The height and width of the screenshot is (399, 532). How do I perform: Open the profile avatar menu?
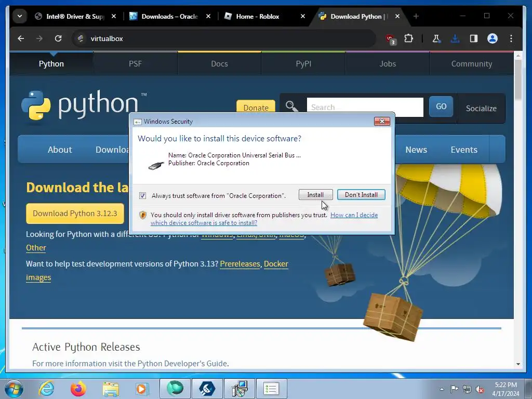[x=493, y=38]
